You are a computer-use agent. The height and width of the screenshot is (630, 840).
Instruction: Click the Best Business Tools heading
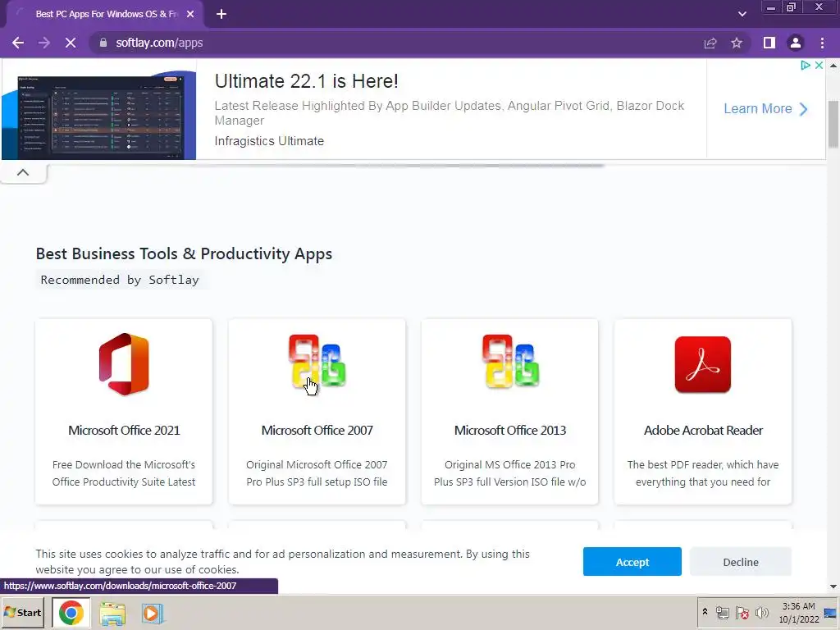[184, 254]
